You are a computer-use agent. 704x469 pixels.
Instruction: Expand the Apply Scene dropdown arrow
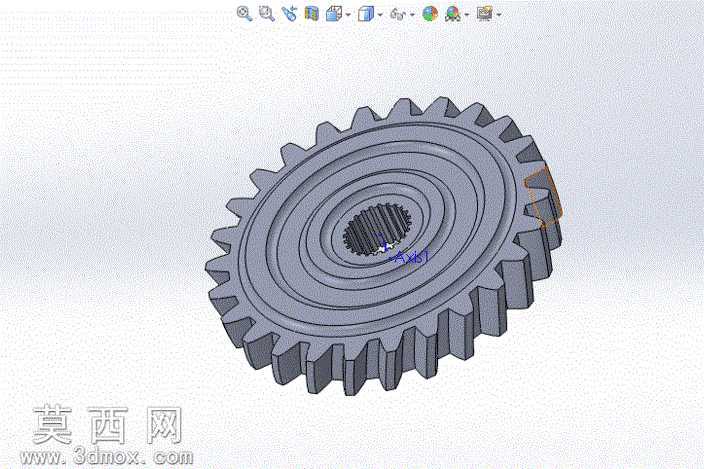coord(467,15)
